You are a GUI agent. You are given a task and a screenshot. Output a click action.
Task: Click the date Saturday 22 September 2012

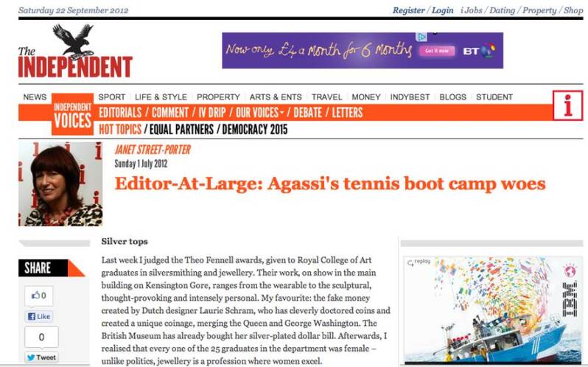[74, 10]
